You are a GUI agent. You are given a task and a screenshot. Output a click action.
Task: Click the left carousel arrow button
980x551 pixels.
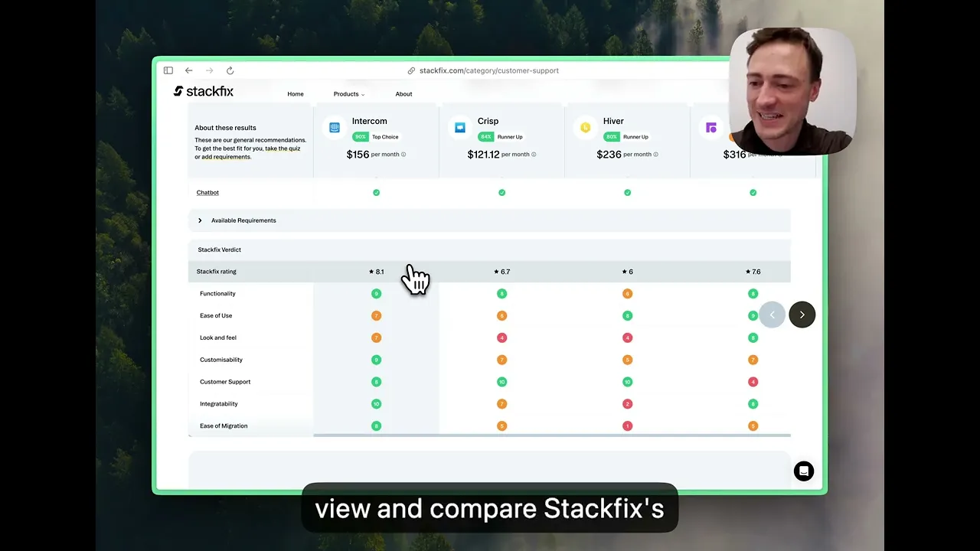coord(773,315)
